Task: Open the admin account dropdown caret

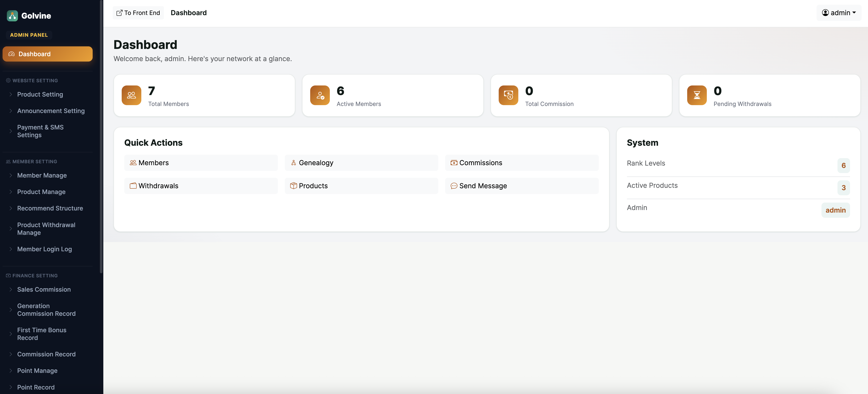Action: coord(854,13)
